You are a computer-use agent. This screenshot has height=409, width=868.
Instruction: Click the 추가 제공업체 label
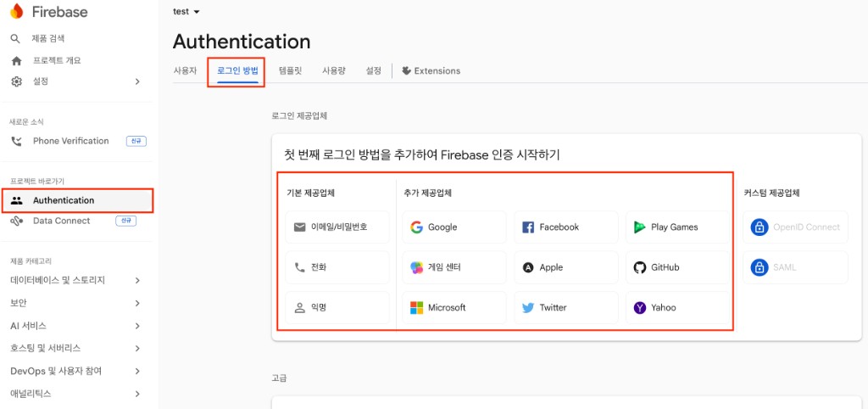coord(428,193)
